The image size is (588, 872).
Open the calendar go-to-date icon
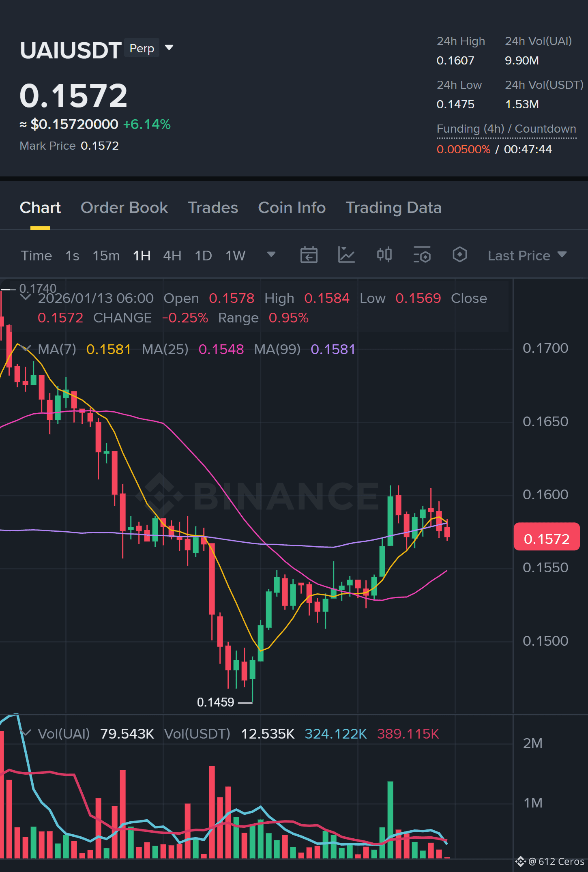(309, 255)
